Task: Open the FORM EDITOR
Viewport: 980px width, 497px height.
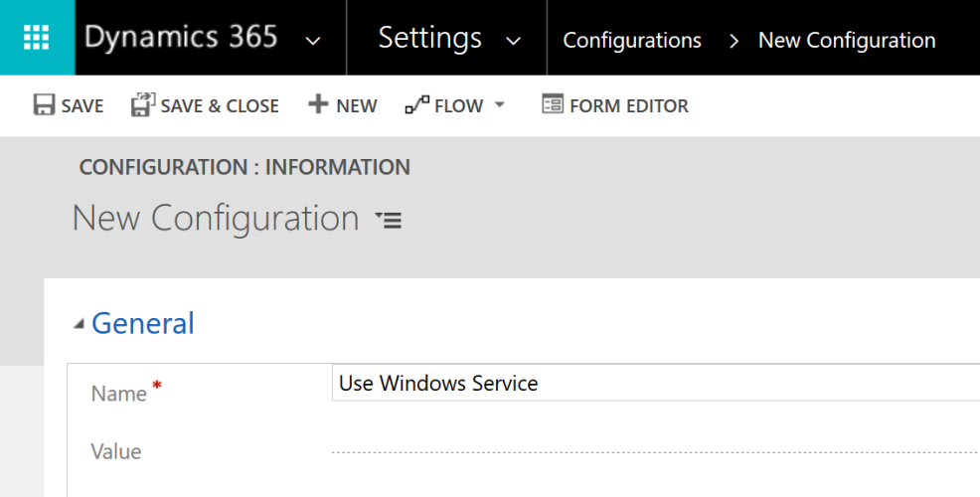Action: (629, 106)
